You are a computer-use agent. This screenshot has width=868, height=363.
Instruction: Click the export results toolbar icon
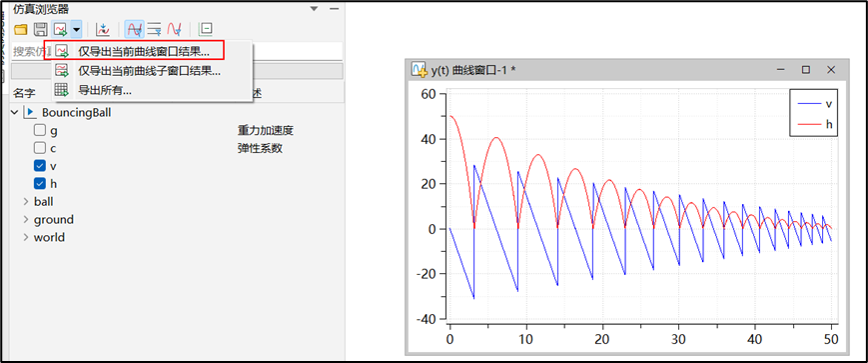coord(60,29)
